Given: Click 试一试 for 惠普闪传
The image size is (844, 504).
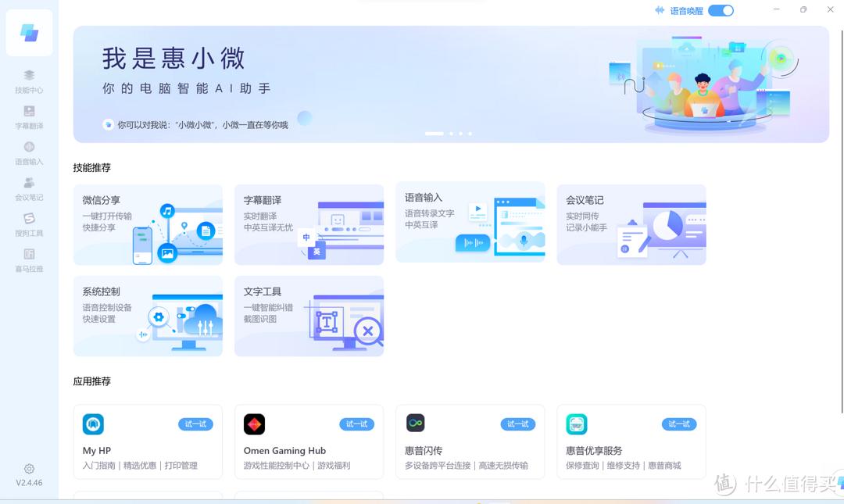Looking at the screenshot, I should click(517, 424).
